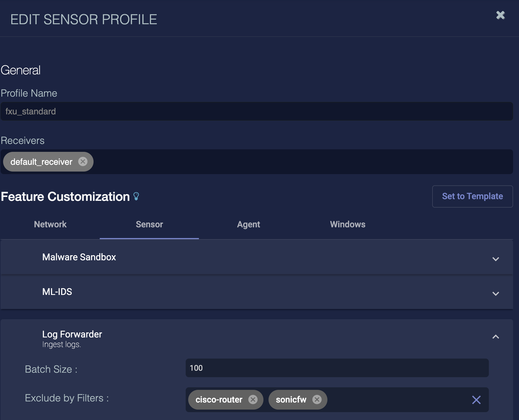Click the empty area in Receivers field

pyautogui.click(x=301, y=162)
